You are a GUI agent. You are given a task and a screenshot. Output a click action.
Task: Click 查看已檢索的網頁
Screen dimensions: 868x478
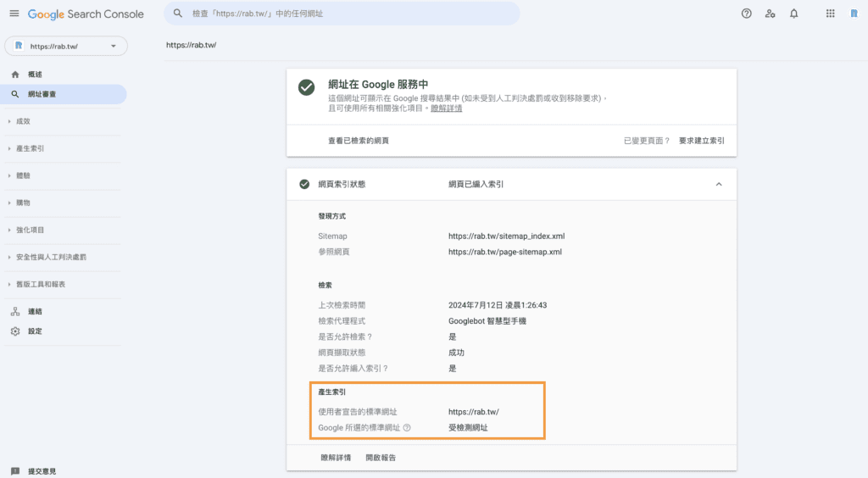pyautogui.click(x=359, y=141)
